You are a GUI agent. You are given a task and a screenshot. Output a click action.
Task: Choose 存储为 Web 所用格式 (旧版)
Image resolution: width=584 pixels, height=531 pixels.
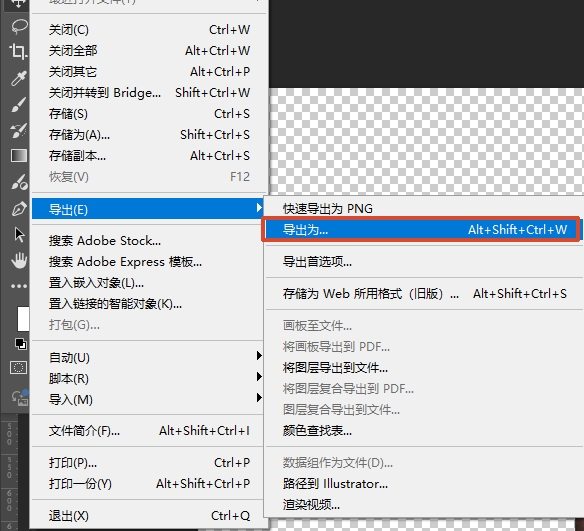(424, 294)
